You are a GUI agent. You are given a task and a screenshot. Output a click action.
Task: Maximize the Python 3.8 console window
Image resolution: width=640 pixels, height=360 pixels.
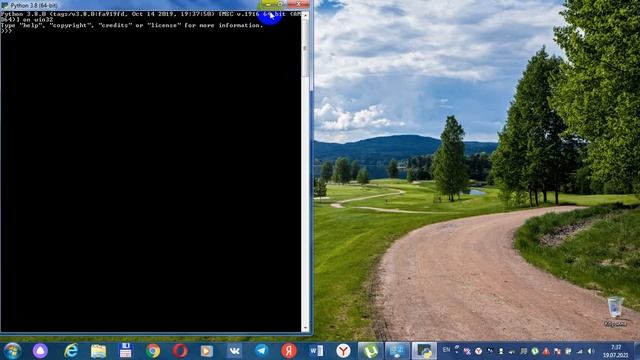coord(280,4)
